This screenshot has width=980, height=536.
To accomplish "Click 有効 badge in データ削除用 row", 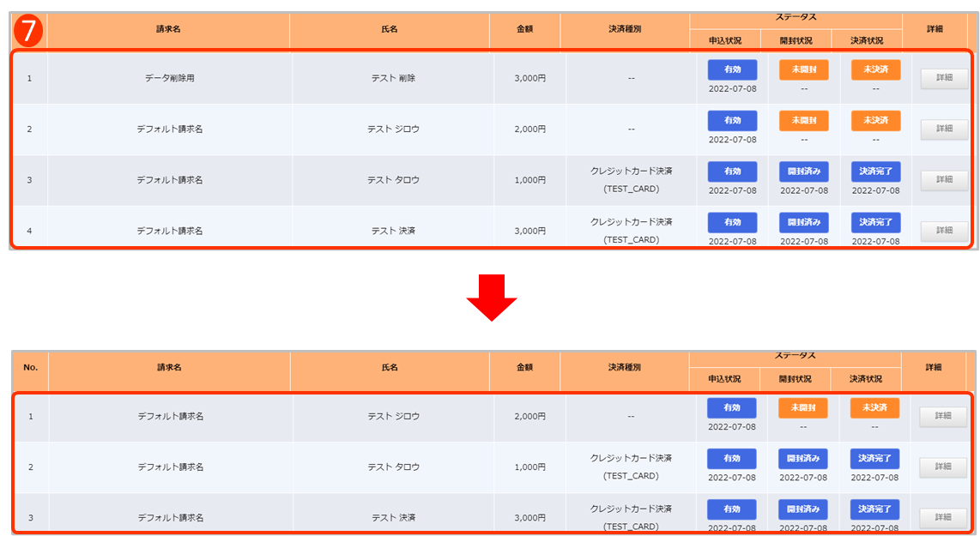I will pos(732,70).
